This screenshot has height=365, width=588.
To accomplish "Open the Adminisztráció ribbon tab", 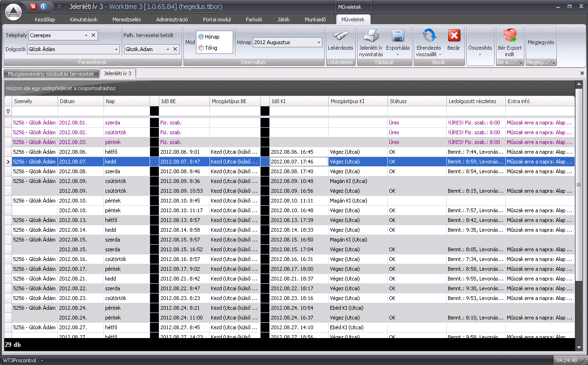I will click(172, 20).
